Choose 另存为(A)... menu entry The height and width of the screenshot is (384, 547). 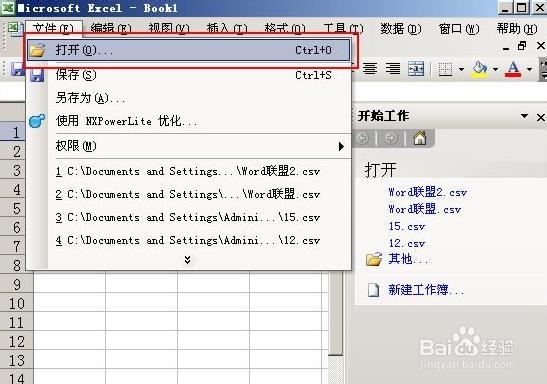[x=188, y=98]
